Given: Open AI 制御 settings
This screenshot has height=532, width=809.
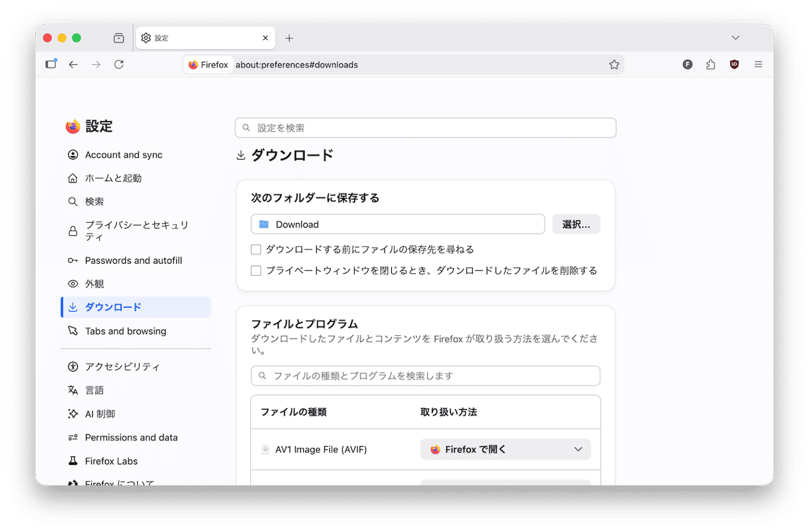Looking at the screenshot, I should (136, 414).
